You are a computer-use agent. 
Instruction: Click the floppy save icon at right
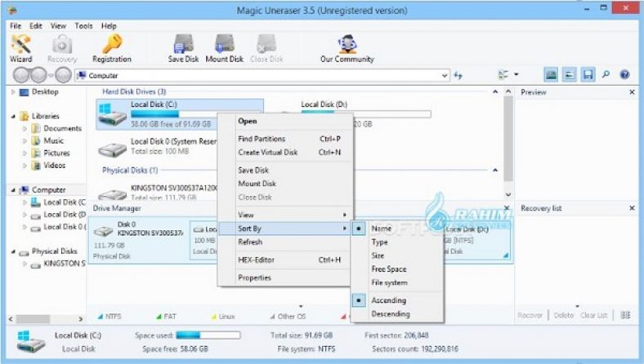[x=588, y=75]
